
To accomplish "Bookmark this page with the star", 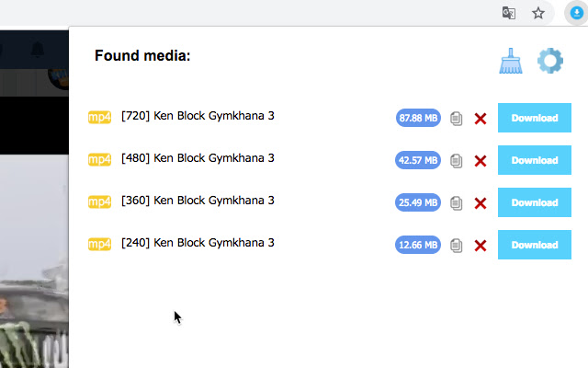I will click(538, 13).
